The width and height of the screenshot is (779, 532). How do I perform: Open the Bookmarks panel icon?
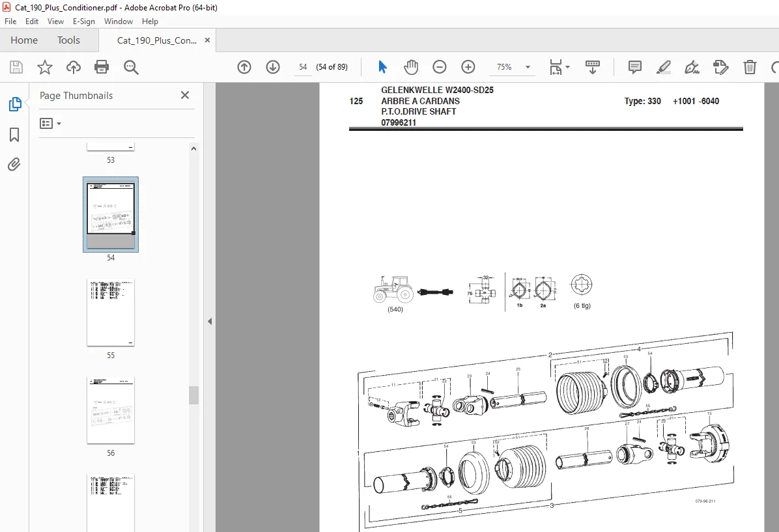(14, 135)
